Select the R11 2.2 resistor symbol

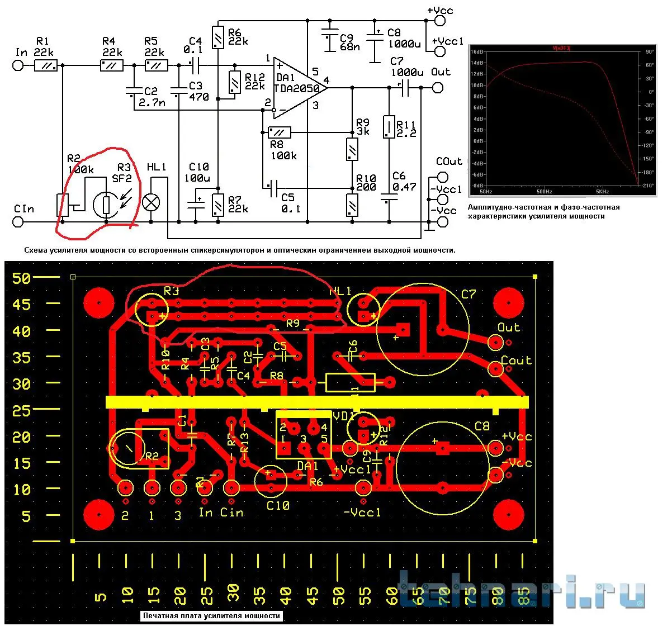click(x=389, y=127)
